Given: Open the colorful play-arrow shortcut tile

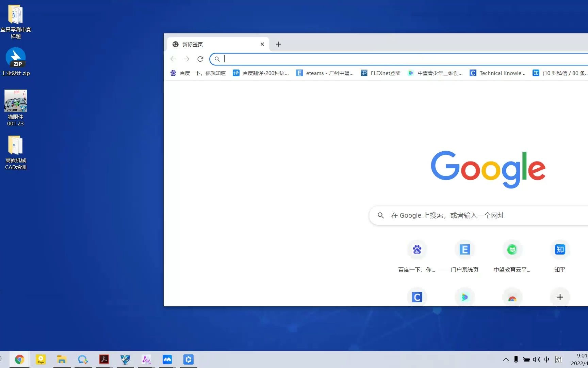Looking at the screenshot, I should pyautogui.click(x=464, y=297).
